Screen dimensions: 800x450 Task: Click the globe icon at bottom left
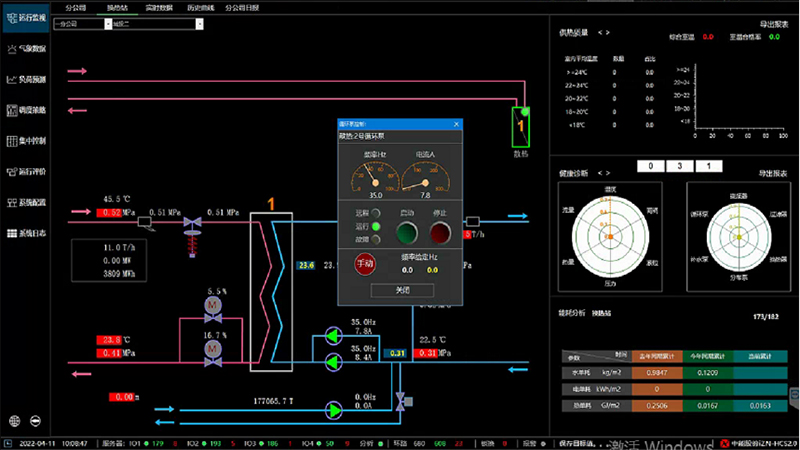[17, 421]
